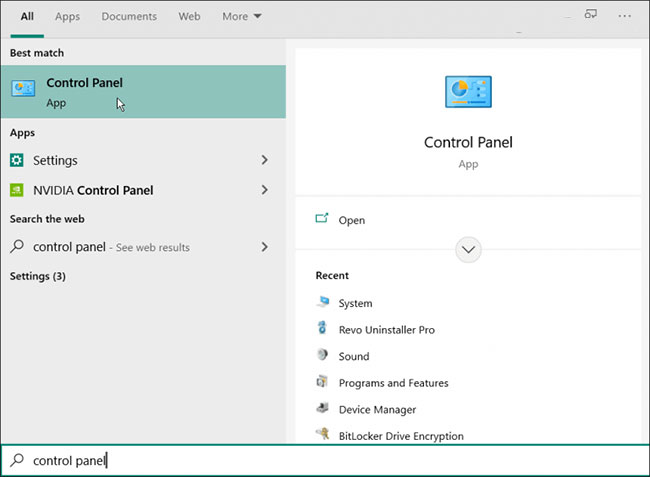Open the three-dot options menu
The width and height of the screenshot is (650, 477).
(624, 16)
